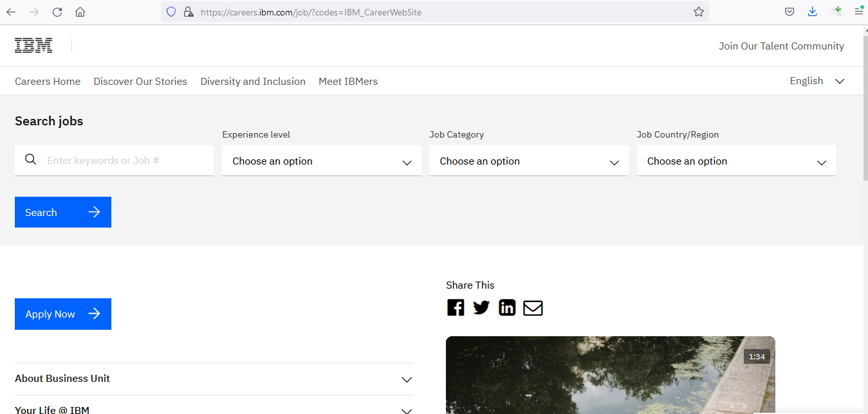The width and height of the screenshot is (868, 414).
Task: Reload the page with the refresh icon
Action: click(x=57, y=12)
